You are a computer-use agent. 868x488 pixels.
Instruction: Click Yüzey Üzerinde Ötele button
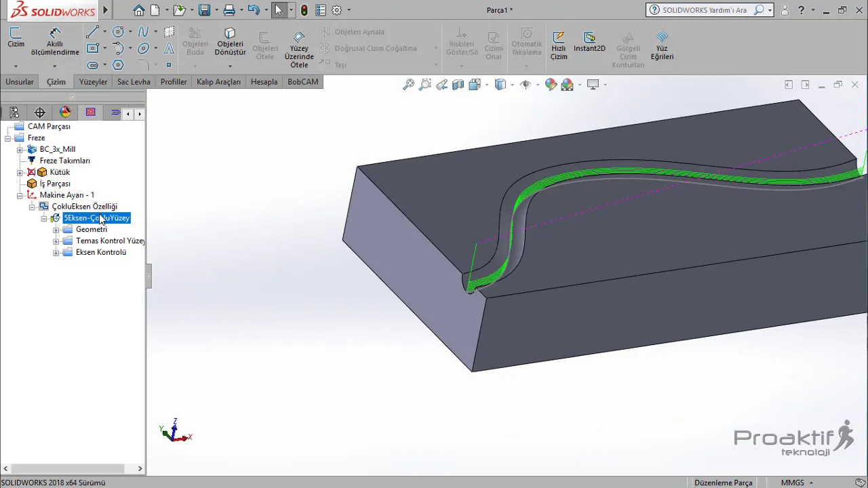299,50
